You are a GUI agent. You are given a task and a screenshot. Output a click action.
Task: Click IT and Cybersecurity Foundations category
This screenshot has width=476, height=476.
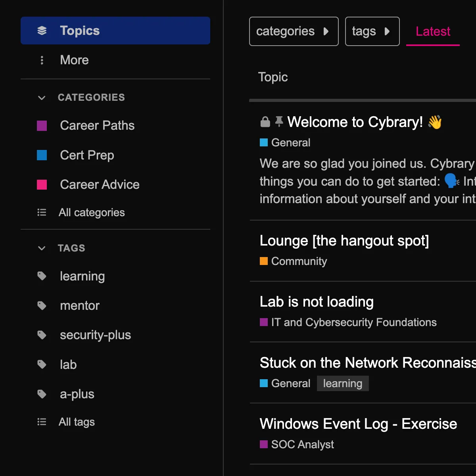(348, 322)
